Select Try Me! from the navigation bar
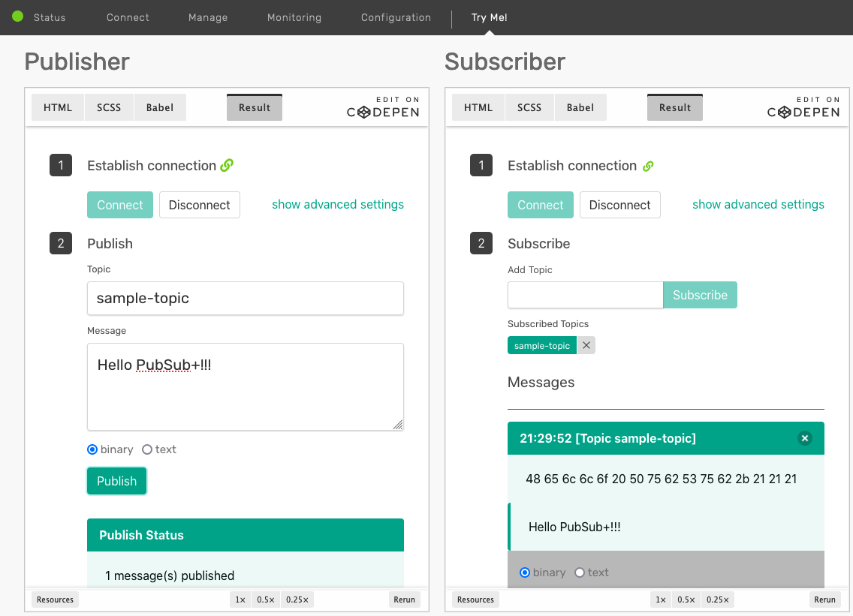Viewport: 853px width, 616px height. click(489, 17)
